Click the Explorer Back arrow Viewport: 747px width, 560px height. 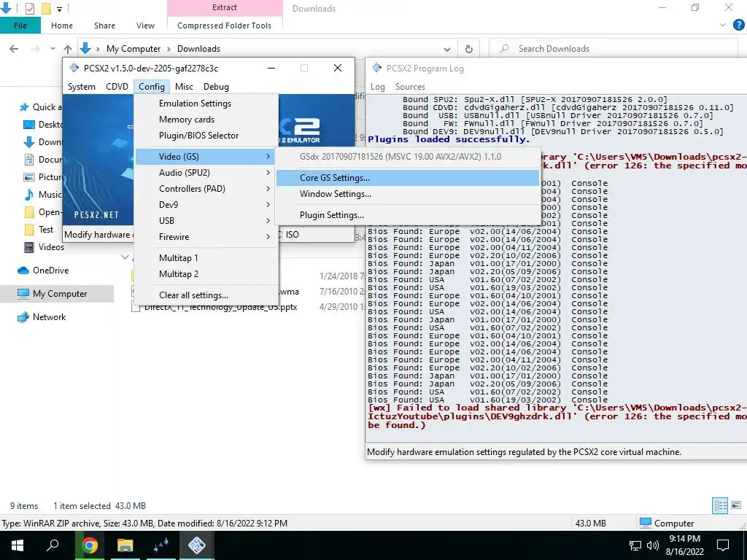[15, 49]
